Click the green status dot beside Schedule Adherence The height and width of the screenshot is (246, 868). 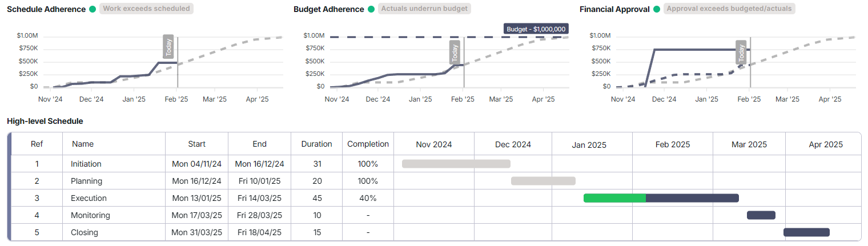(93, 9)
